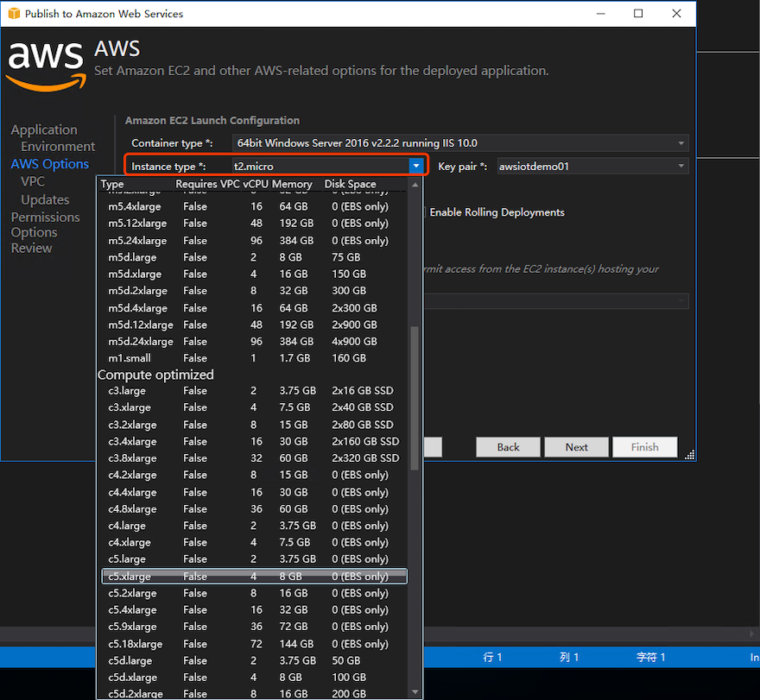Screen dimensions: 760x700
Task: Click the Compute optimized group header
Action: 155,375
